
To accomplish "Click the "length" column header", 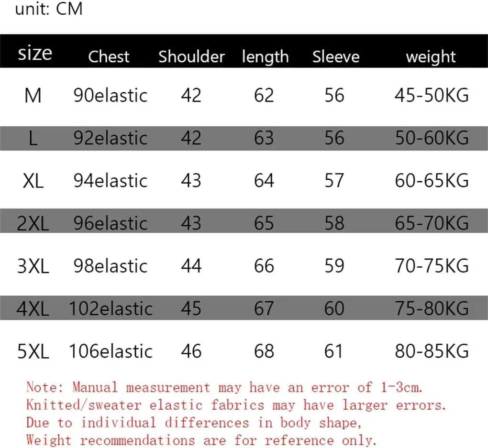I will click(265, 57).
